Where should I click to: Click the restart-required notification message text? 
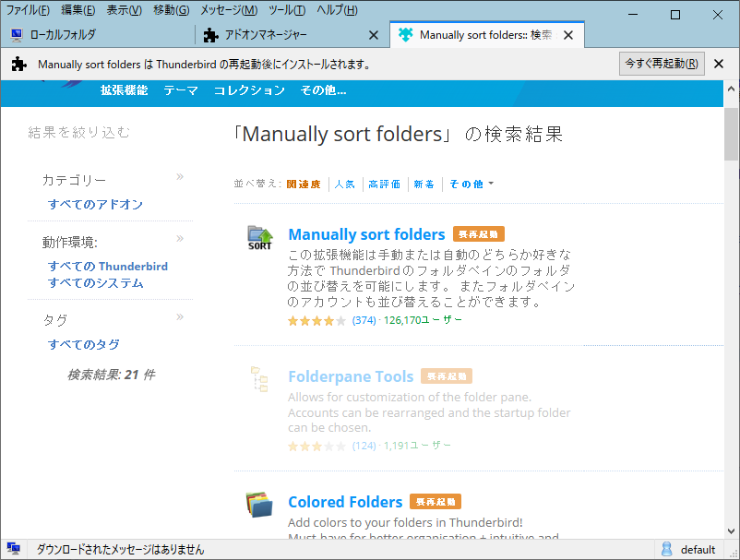(x=205, y=65)
